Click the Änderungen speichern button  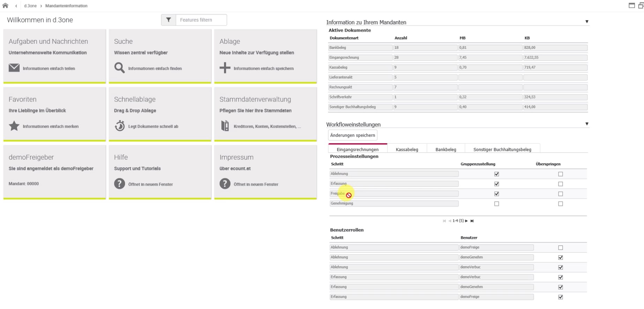click(x=353, y=135)
